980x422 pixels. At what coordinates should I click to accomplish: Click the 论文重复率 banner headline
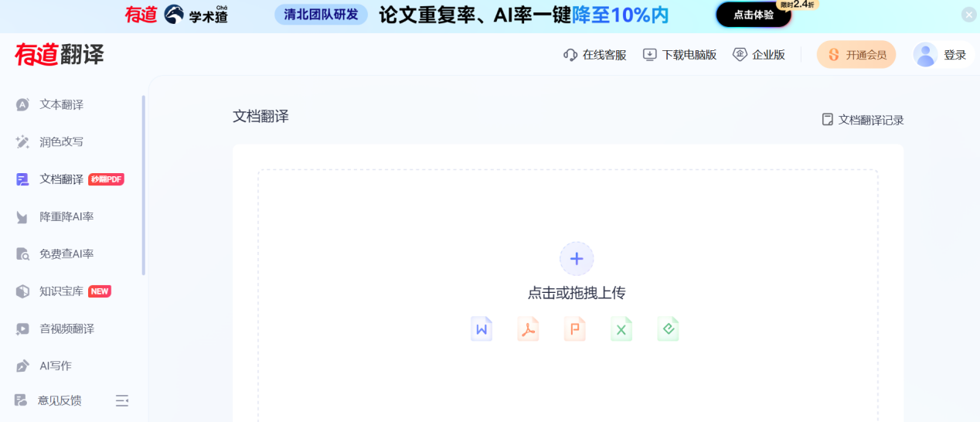(523, 15)
